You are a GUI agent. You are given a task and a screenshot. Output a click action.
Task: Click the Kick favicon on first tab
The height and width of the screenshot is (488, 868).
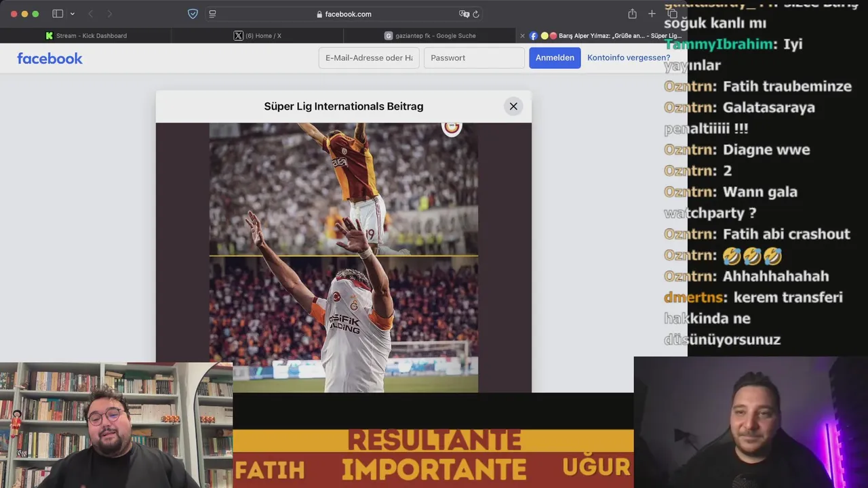[x=49, y=36]
